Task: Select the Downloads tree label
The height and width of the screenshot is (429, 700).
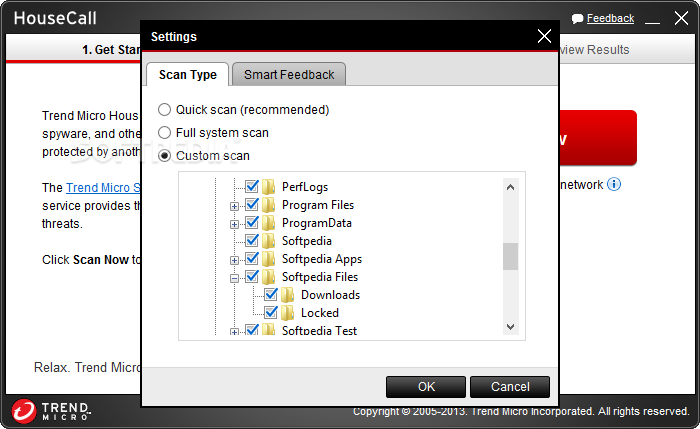Action: [330, 295]
